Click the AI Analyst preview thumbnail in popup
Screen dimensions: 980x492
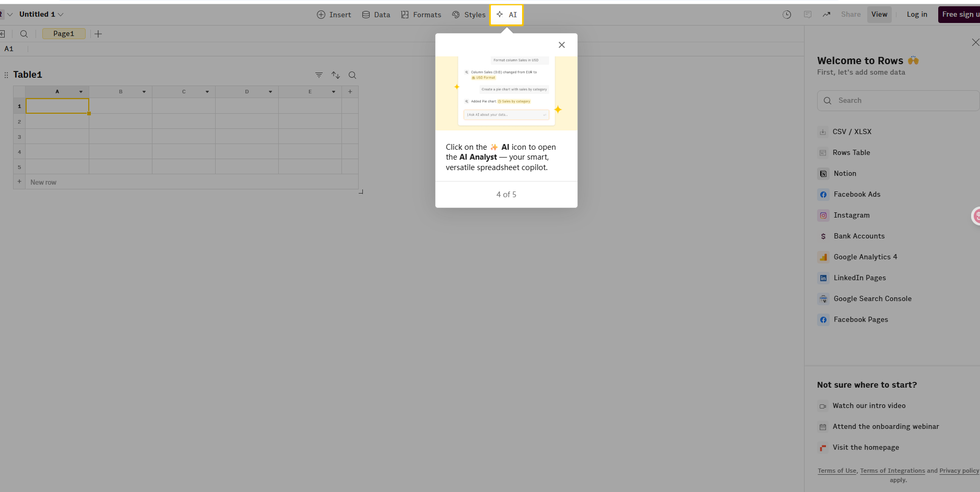pyautogui.click(x=506, y=93)
